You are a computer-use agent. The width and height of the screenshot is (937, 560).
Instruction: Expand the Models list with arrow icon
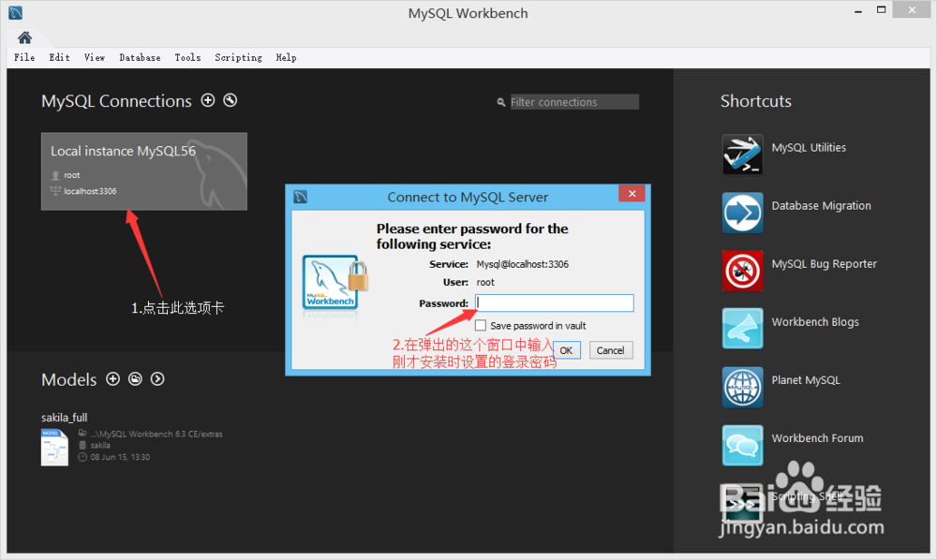click(157, 379)
